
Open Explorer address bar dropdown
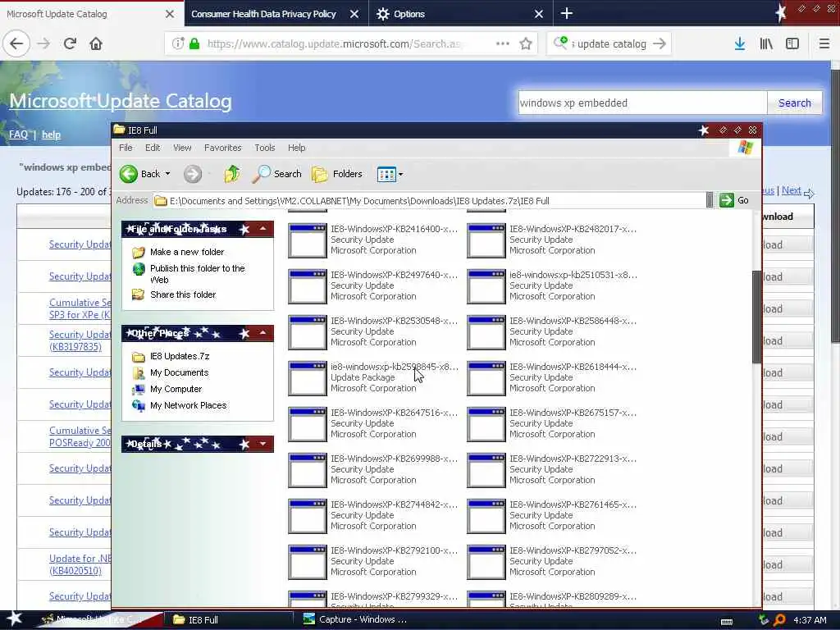click(x=710, y=200)
